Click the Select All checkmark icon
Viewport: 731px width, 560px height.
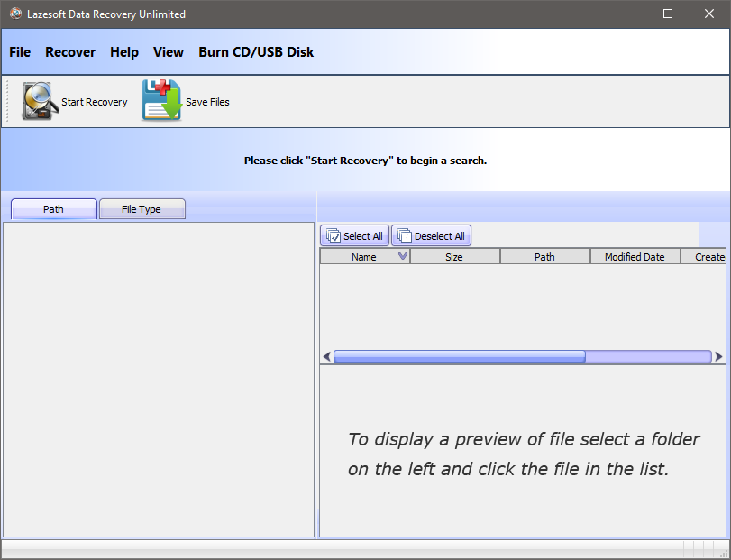[x=333, y=236]
